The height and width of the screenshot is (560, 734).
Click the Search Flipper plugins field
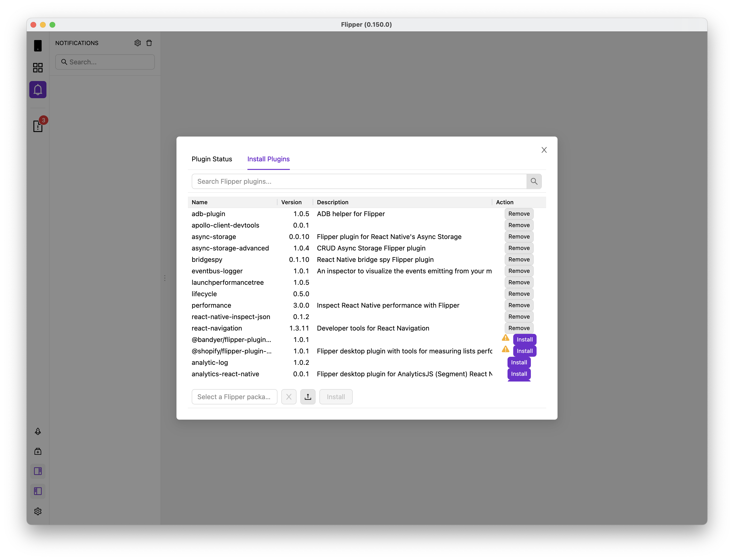point(359,181)
